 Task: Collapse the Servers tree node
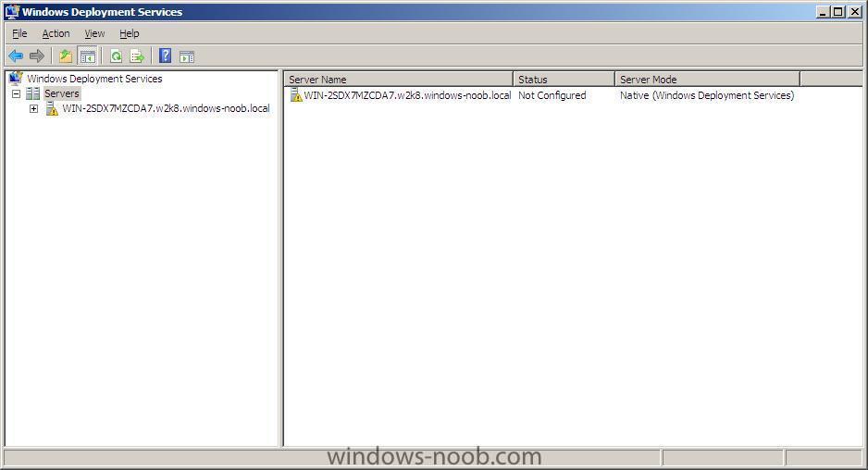pos(16,93)
